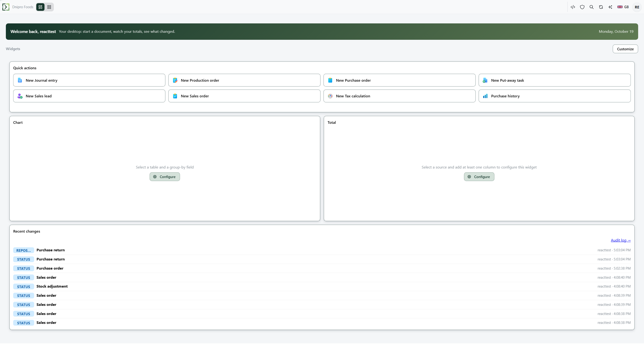Click the Total widget title
The image size is (644, 351).
[x=332, y=122]
